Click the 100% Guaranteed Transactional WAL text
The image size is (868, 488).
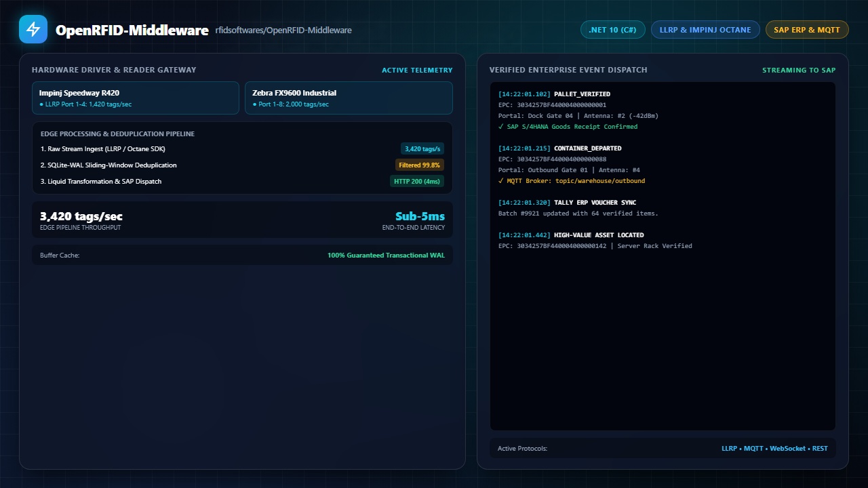click(386, 256)
